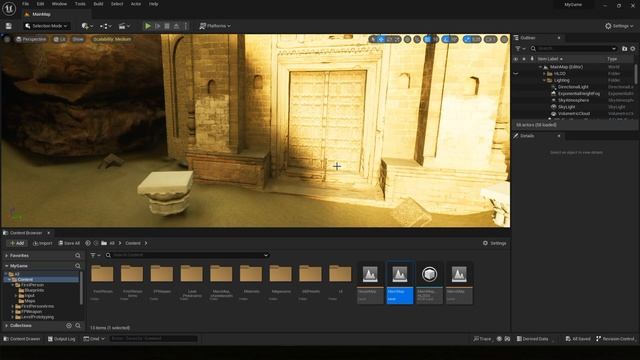Open the Output Log from the status bar
This screenshot has width=640, height=360.
[61, 339]
